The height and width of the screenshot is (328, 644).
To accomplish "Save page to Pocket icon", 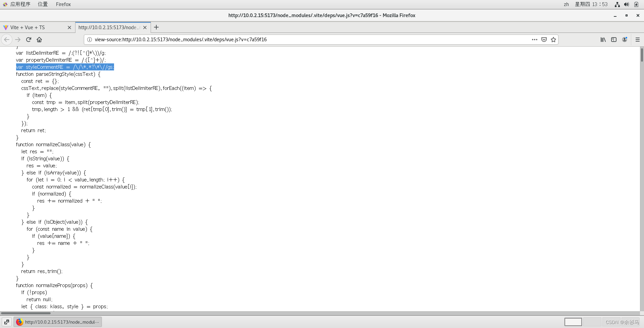I will point(544,40).
